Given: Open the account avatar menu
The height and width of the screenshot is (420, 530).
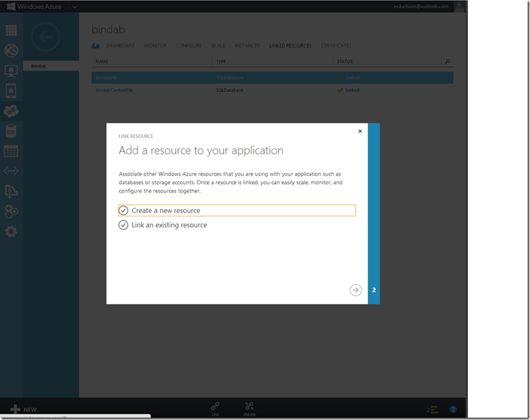Looking at the screenshot, I should pyautogui.click(x=460, y=6).
